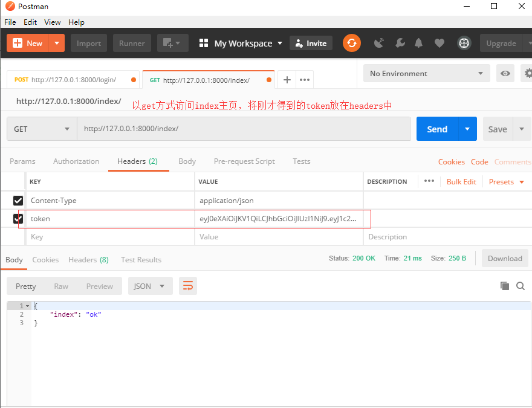Open response Headers (8) tab
The width and height of the screenshot is (532, 408).
tap(88, 260)
